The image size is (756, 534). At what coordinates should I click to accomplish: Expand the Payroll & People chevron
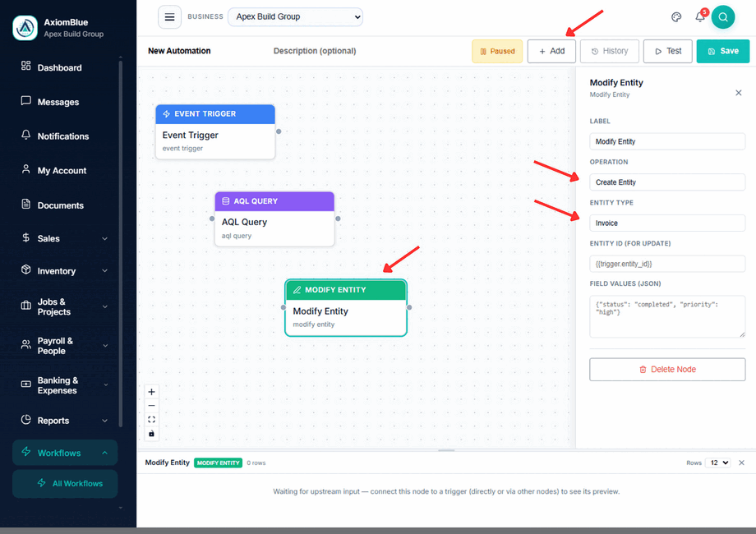click(104, 346)
